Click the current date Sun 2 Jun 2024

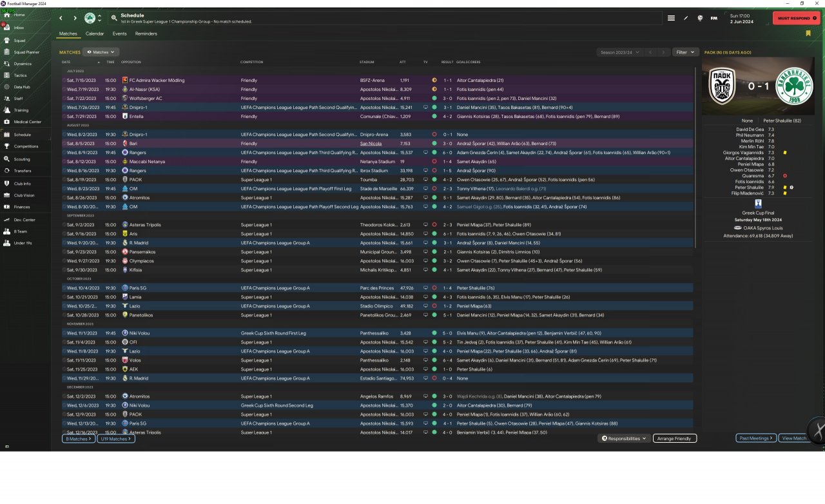(x=745, y=18)
